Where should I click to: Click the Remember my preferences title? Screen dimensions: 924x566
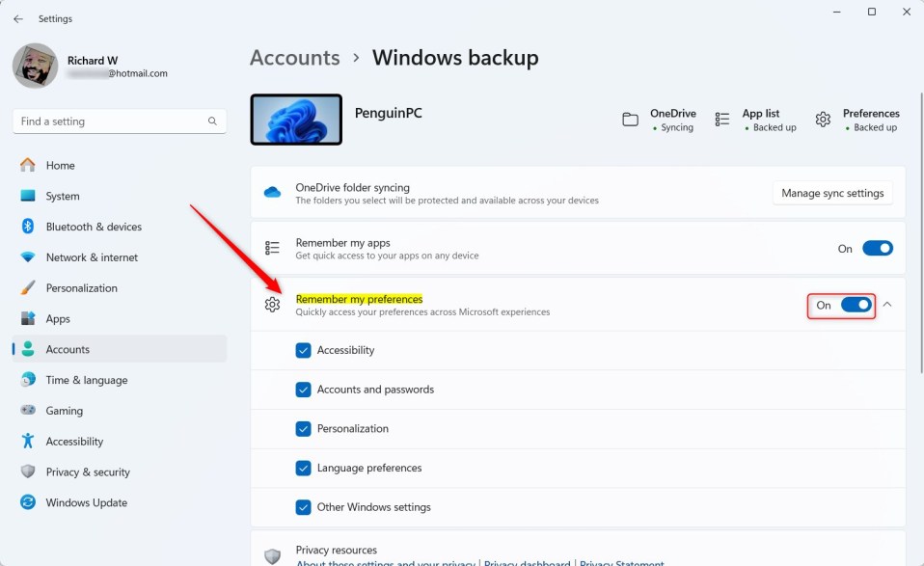click(x=359, y=299)
